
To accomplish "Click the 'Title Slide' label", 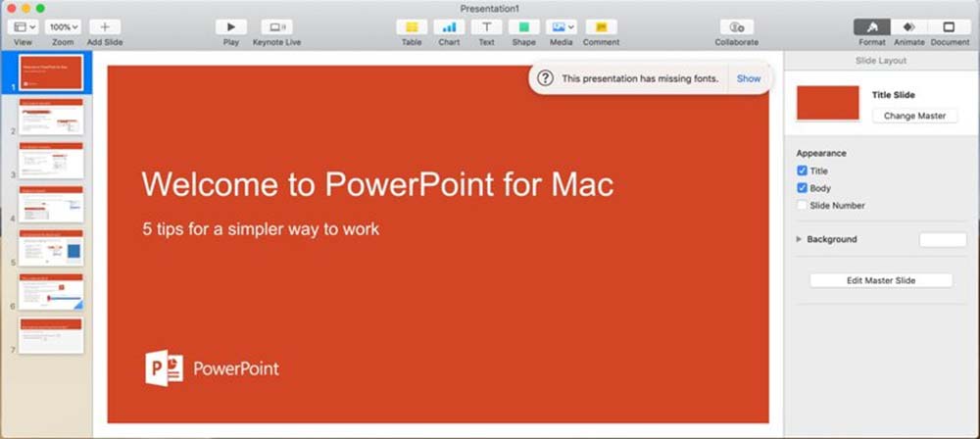I will pyautogui.click(x=893, y=95).
